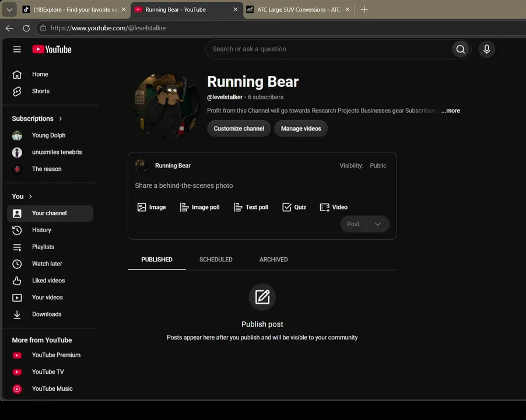Image resolution: width=526 pixels, height=420 pixels.
Task: Attach a Video to the post
Action: (334, 207)
